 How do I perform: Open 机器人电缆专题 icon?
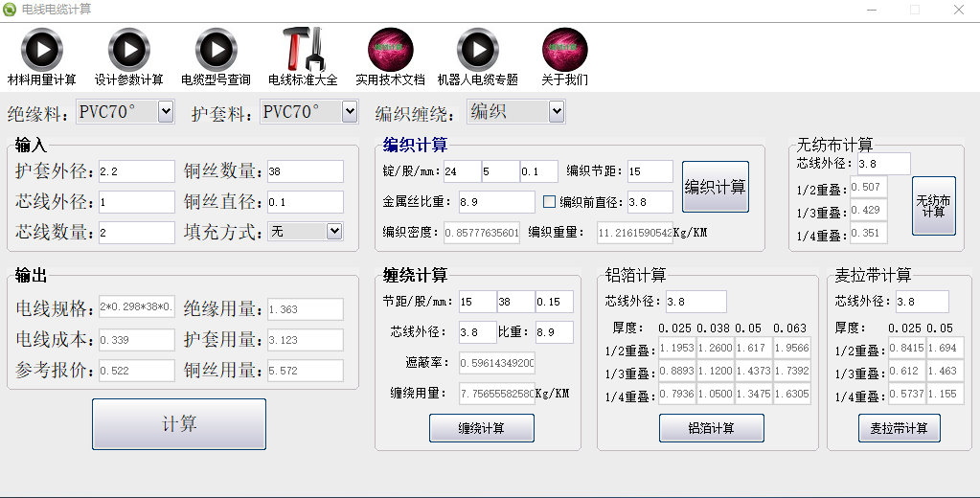477,50
